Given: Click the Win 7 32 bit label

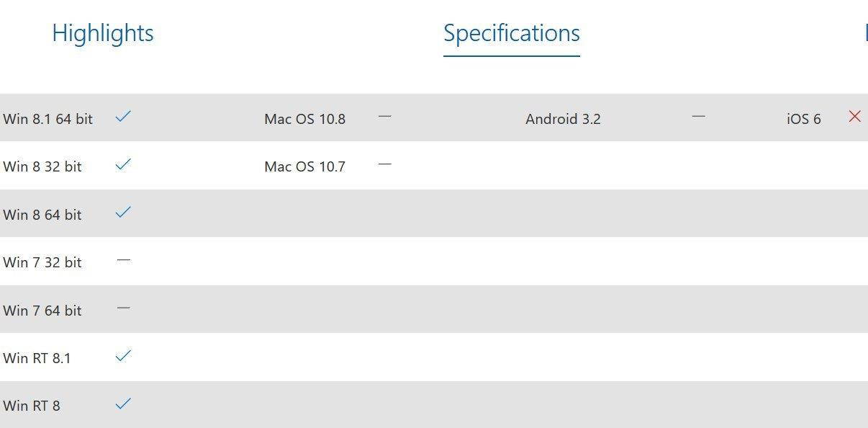Looking at the screenshot, I should tap(42, 262).
